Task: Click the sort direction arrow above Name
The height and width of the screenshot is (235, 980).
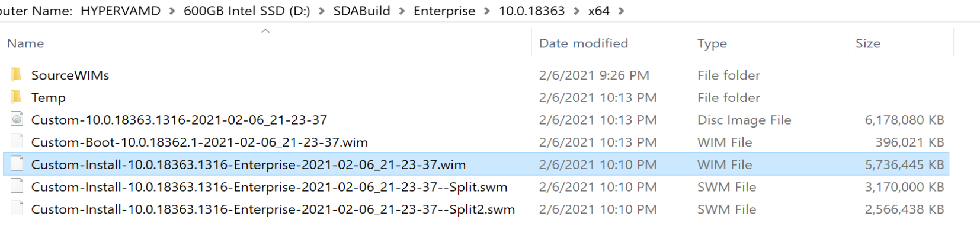Action: point(265,30)
